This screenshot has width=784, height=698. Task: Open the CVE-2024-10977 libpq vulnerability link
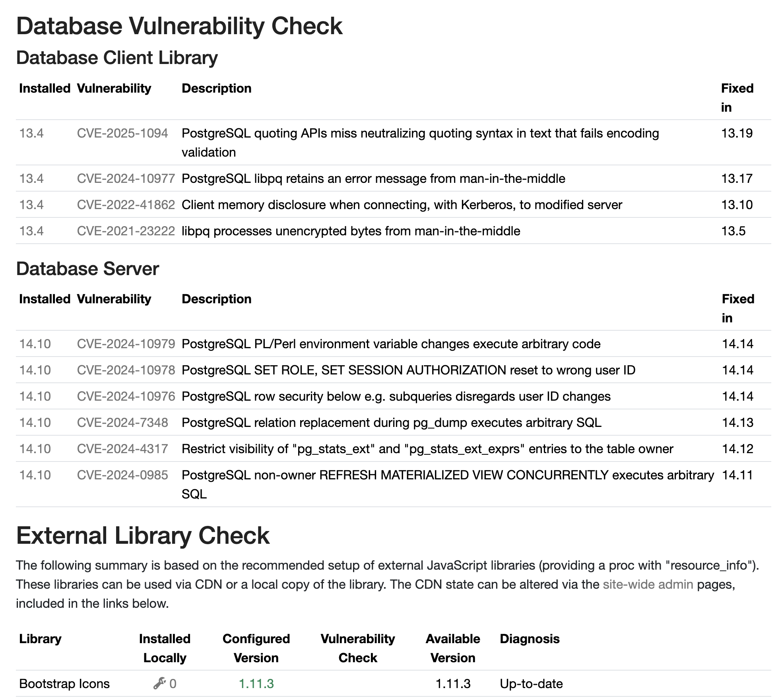[x=126, y=178]
